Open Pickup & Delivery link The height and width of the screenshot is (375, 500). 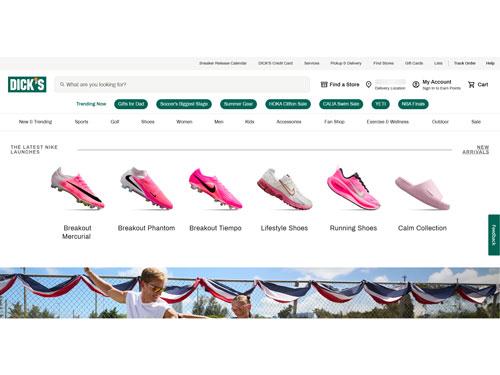(x=346, y=63)
